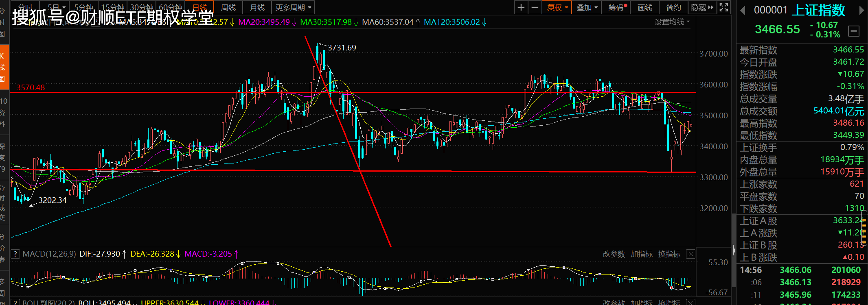Screen dimensions: 868x305
Task: Go to next stock with right arrow
Action: 861,11
